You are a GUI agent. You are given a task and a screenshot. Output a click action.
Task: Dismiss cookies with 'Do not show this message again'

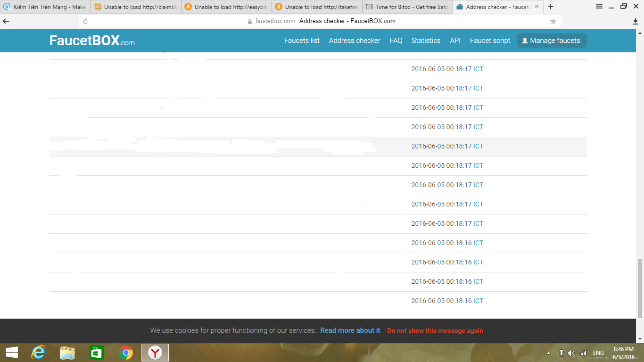[x=435, y=330]
